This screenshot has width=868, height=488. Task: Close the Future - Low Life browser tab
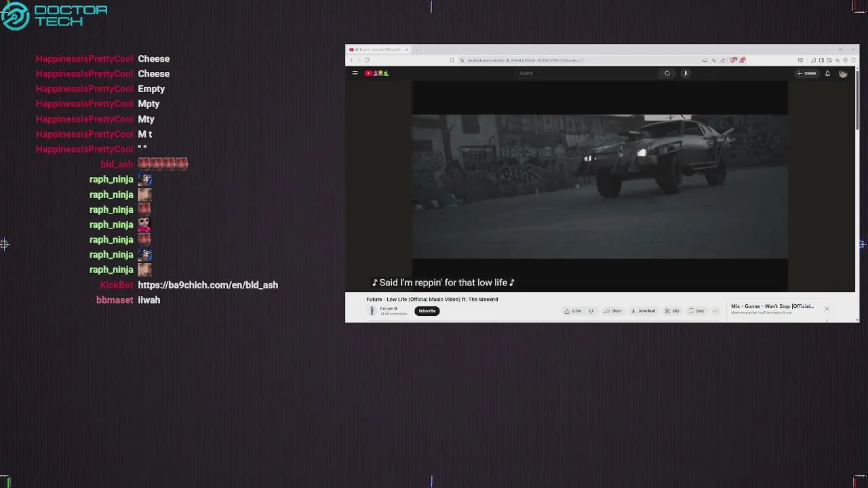407,49
